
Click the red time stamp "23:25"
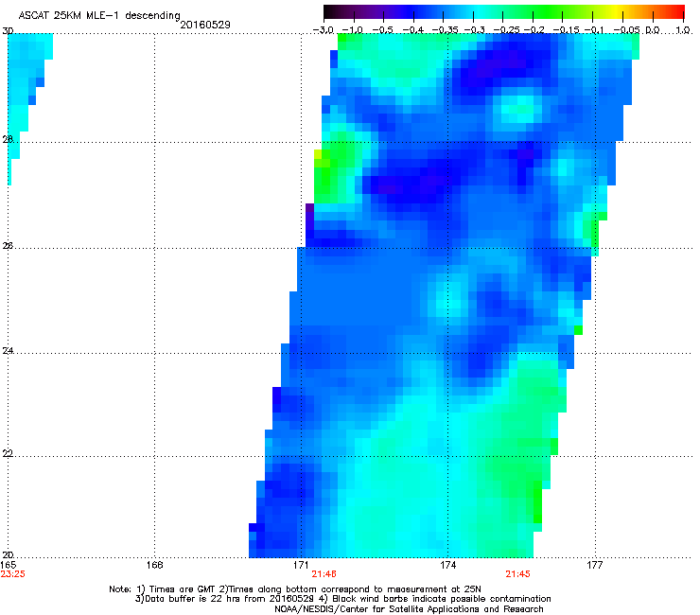coord(12,574)
